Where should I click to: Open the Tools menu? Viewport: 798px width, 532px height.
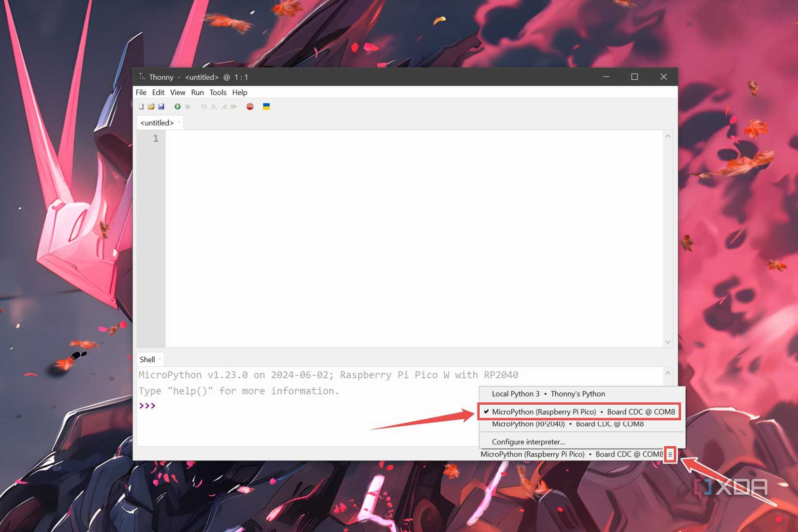point(218,92)
